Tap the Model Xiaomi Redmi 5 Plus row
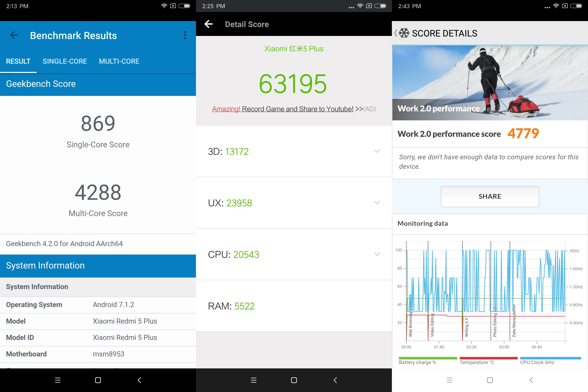588x392 pixels. click(98, 321)
